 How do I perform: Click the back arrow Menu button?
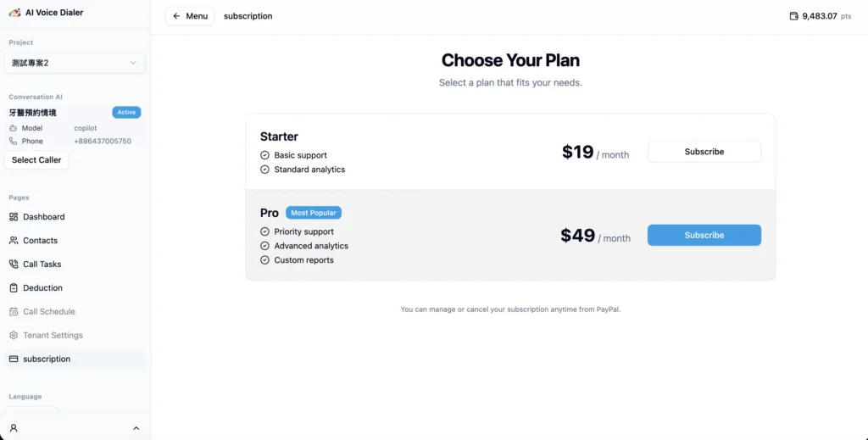(x=190, y=16)
